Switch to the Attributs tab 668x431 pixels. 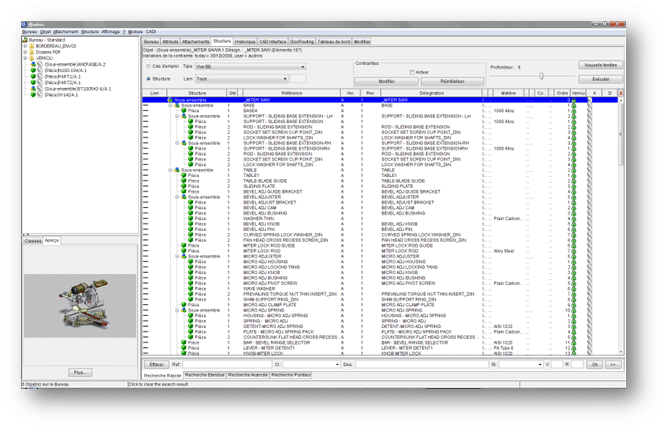pos(170,42)
